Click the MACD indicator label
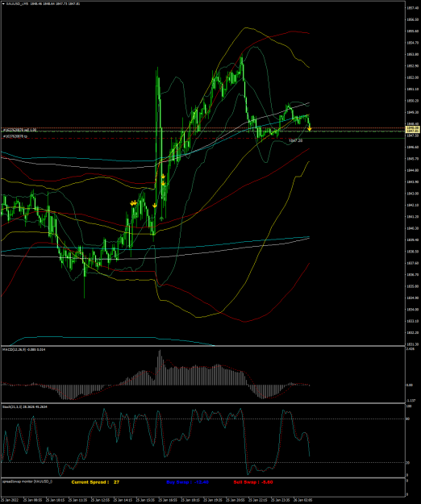The height and width of the screenshot is (504, 421). [x=23, y=349]
